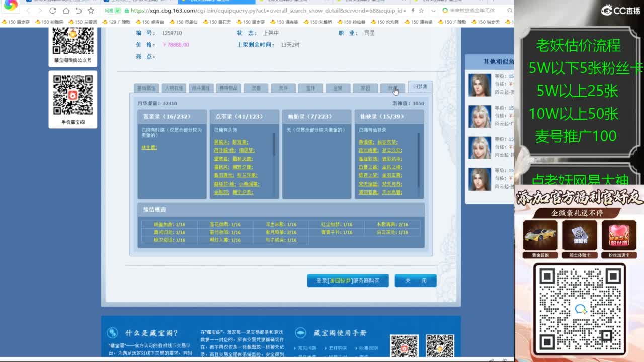
Task: Click the '明灯入幕: 1/16' entry
Action: 225,240
